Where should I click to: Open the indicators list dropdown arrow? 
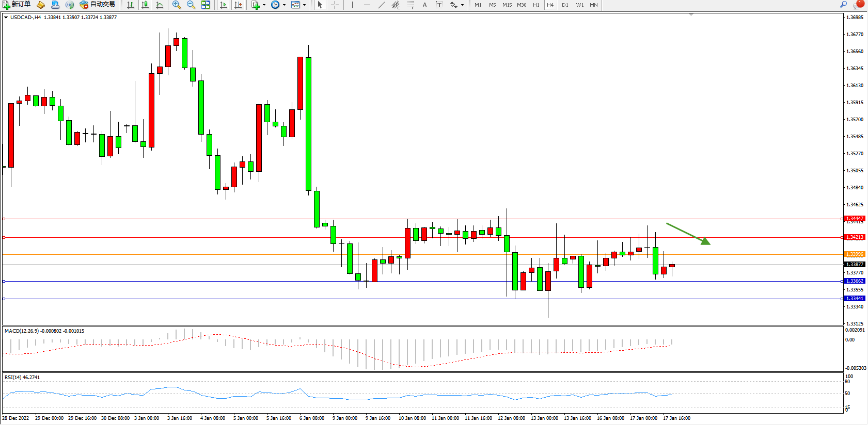264,5
